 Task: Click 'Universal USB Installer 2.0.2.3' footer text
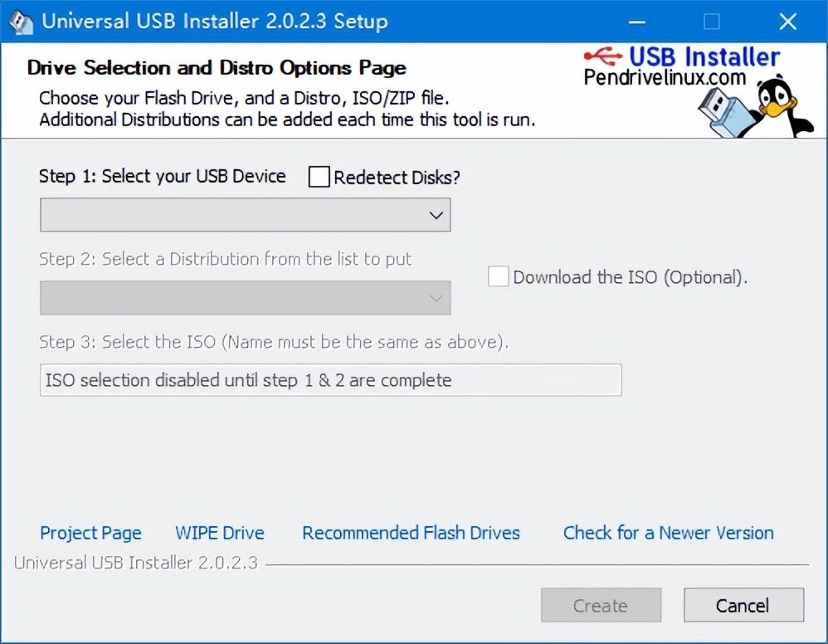click(x=136, y=563)
